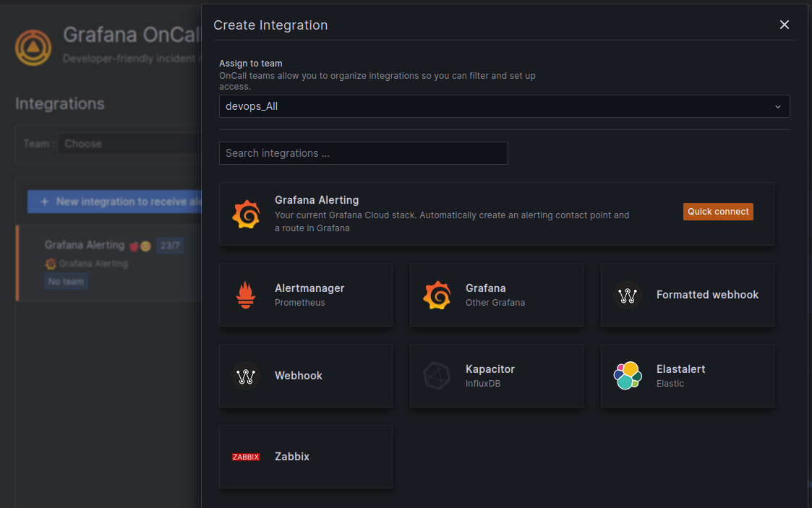Pick the Formatted webhook integration
The width and height of the screenshot is (812, 508).
pos(687,295)
